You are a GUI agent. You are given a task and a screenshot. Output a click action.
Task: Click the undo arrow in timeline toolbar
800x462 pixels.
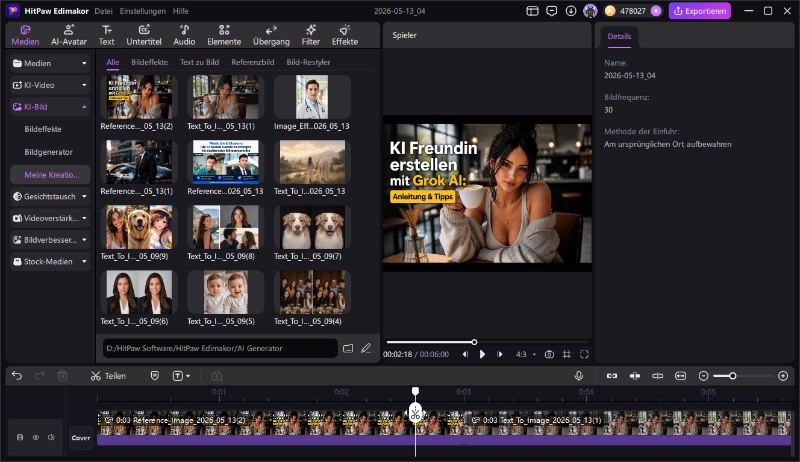click(x=17, y=376)
